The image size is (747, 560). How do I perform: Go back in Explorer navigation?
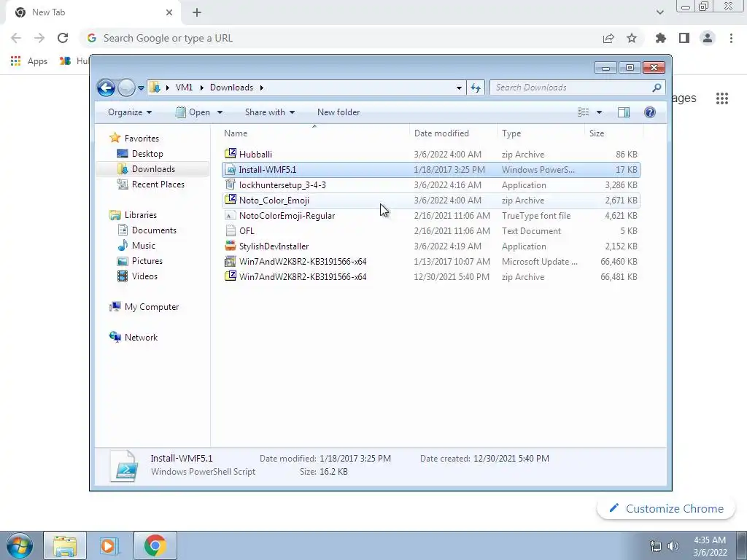106,87
